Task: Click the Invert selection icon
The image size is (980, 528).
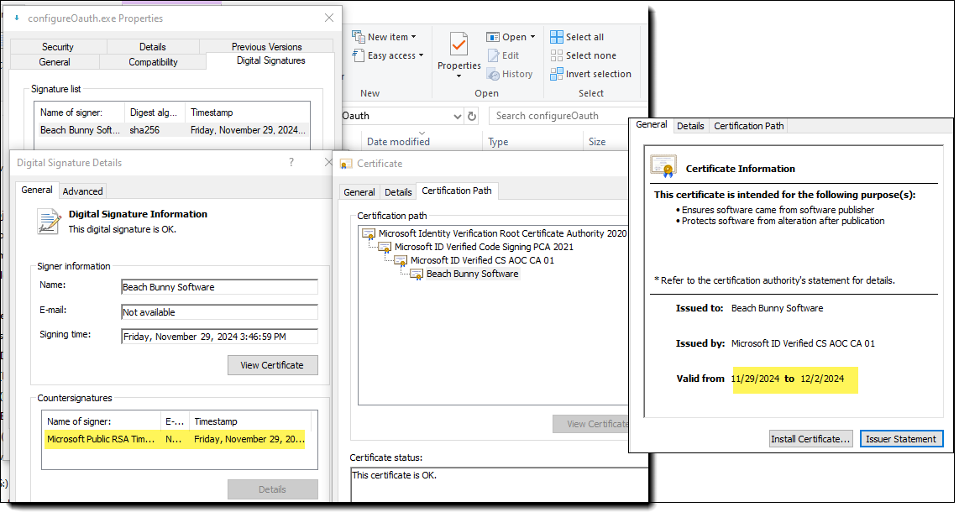Action: pos(557,74)
